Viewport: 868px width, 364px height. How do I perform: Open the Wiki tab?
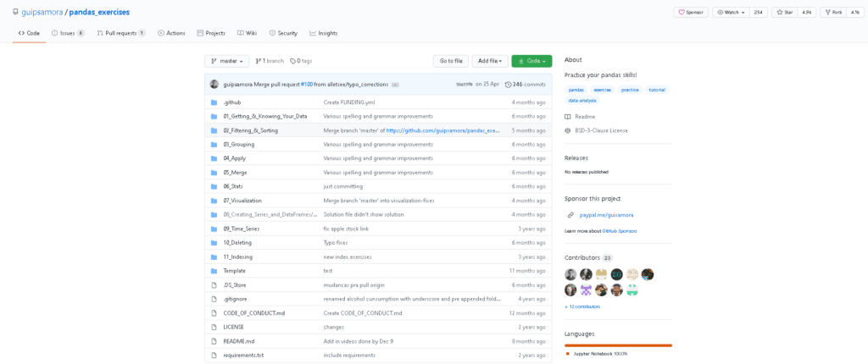(x=248, y=33)
